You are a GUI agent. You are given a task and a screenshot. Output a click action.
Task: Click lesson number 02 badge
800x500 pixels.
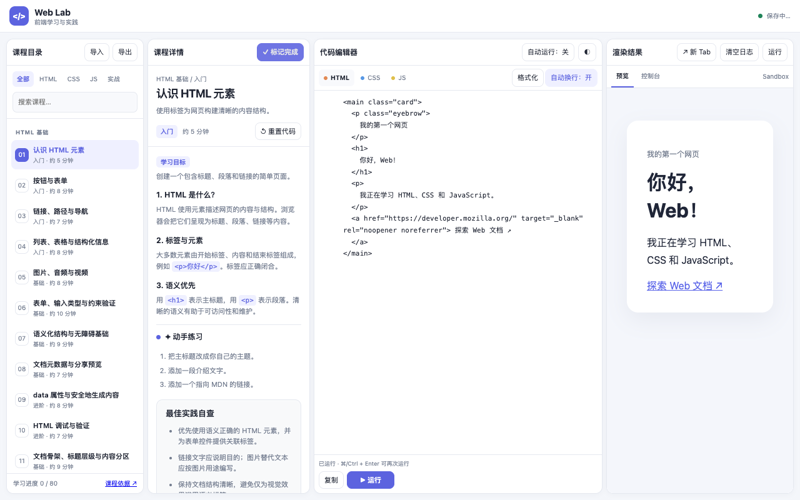tap(21, 185)
